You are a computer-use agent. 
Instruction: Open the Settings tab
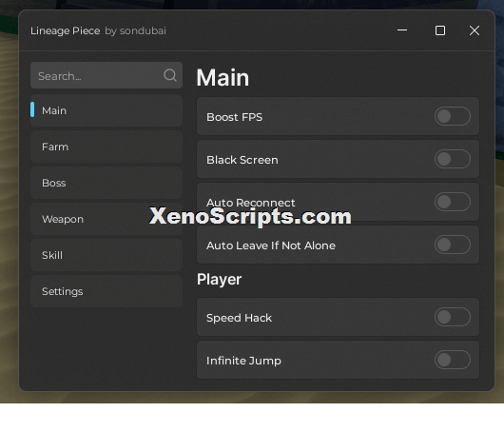pyautogui.click(x=107, y=291)
